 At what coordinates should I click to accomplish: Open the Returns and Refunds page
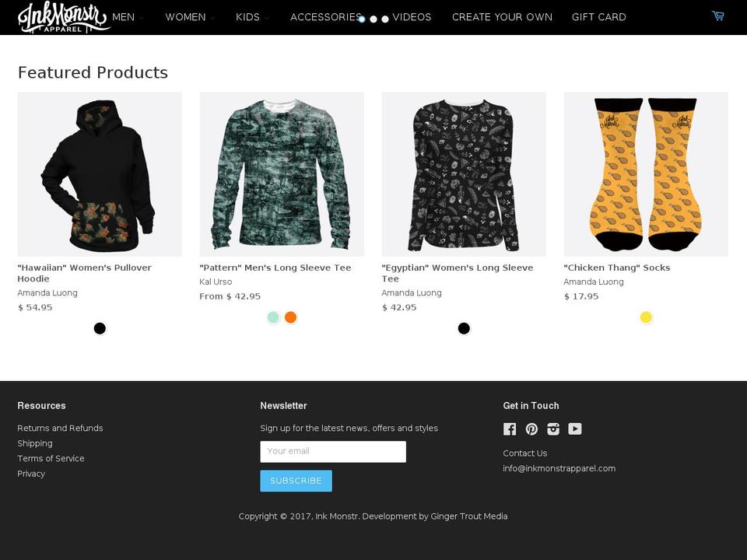tap(60, 428)
